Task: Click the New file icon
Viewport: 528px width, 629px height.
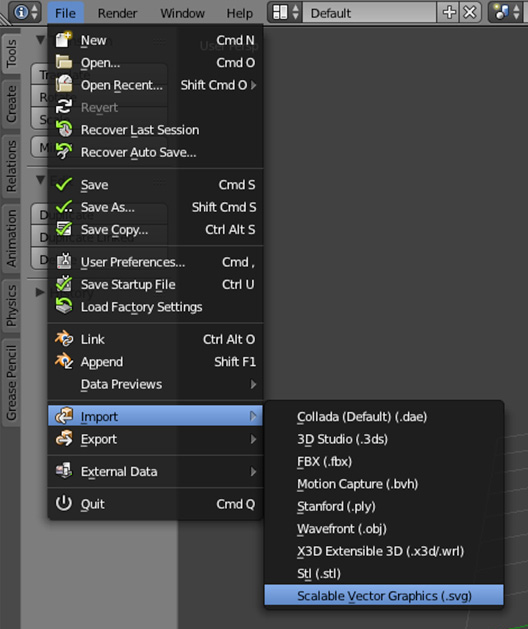Action: point(64,40)
